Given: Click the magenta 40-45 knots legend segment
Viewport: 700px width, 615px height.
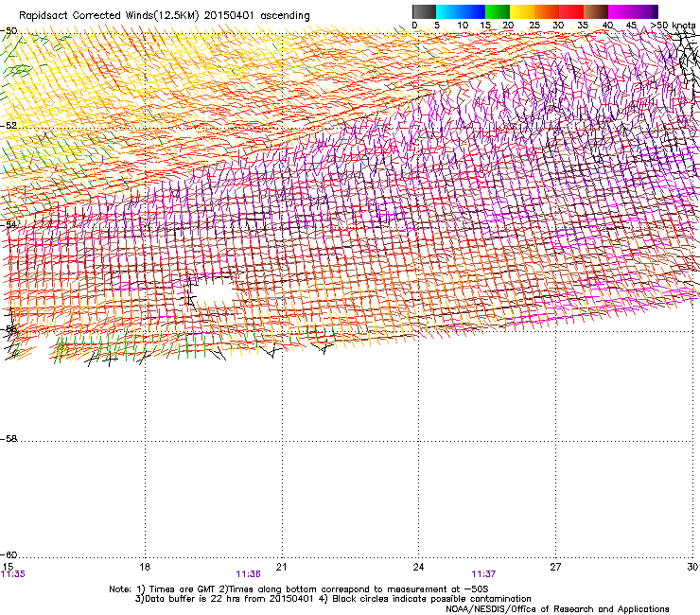Looking at the screenshot, I should click(621, 11).
